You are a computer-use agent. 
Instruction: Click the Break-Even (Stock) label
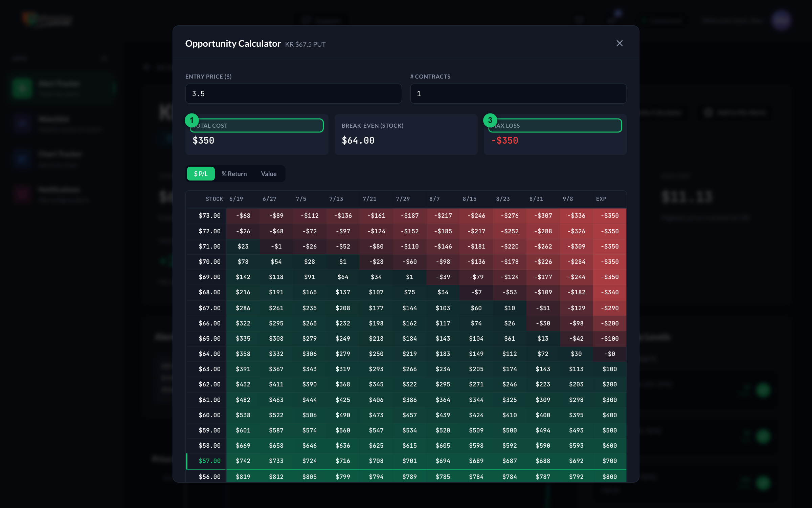pos(372,126)
